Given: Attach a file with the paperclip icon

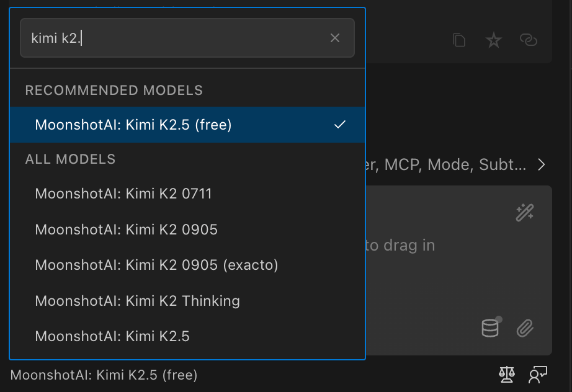Looking at the screenshot, I should tap(526, 327).
